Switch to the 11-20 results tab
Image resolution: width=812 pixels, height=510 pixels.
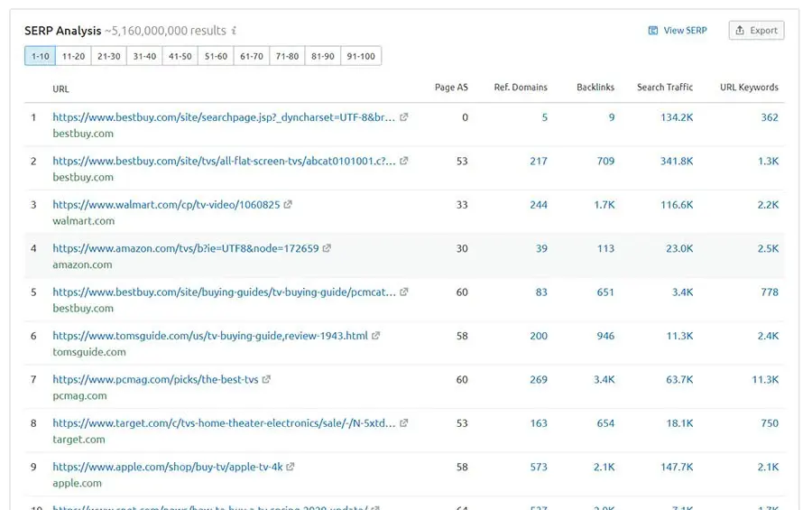tap(73, 56)
